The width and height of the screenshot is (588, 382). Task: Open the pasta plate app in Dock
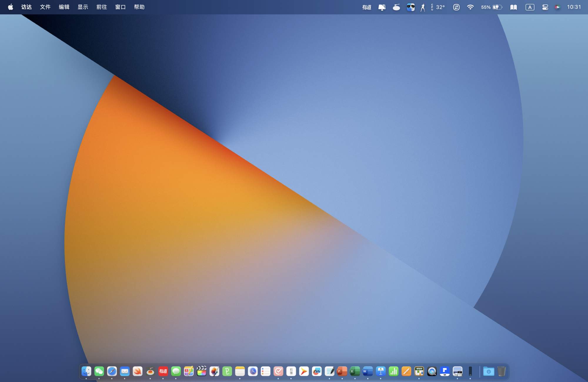click(x=150, y=371)
